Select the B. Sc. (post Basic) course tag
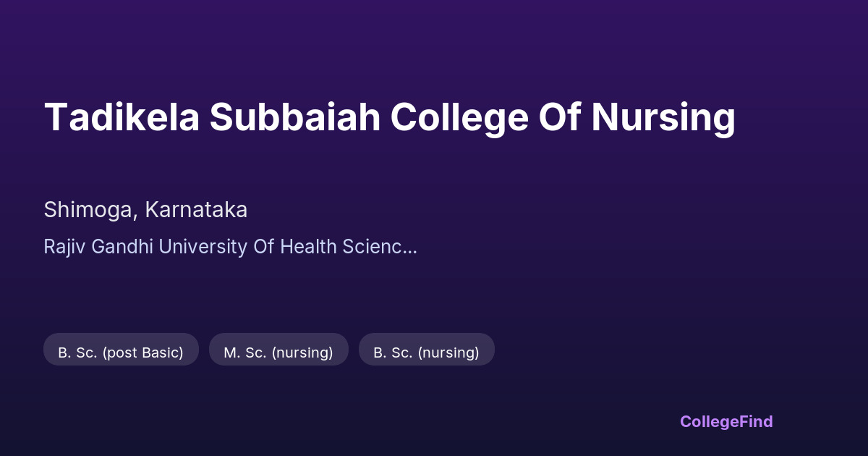Screen dimensions: 868x456 pos(121,352)
